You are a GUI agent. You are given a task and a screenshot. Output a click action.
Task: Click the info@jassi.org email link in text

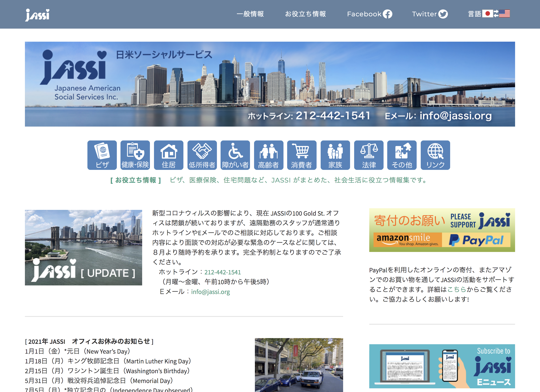tap(210, 292)
